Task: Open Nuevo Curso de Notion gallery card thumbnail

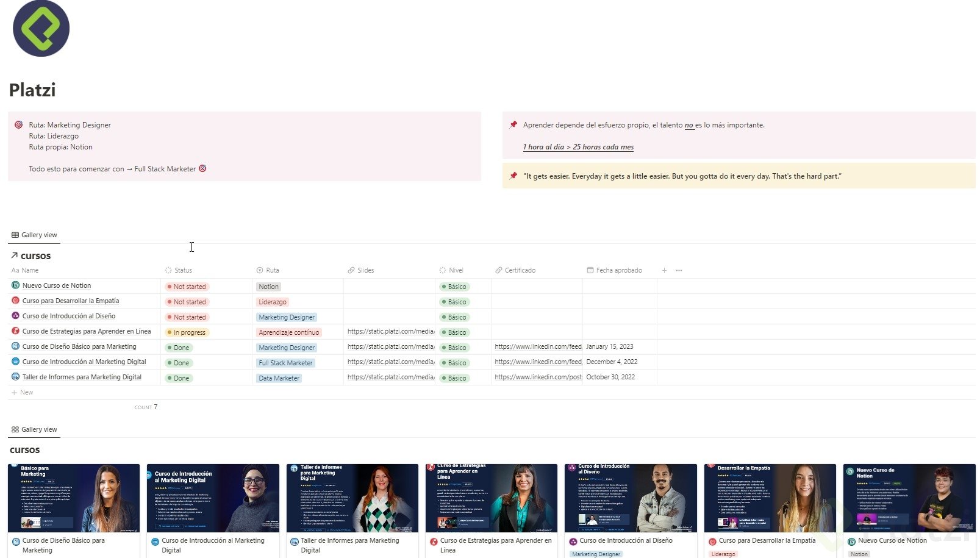Action: tap(909, 498)
